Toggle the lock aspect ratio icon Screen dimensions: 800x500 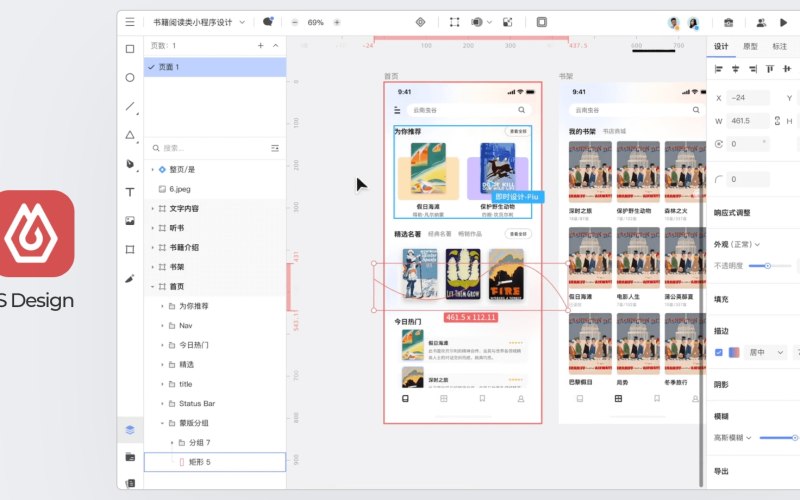pos(777,121)
